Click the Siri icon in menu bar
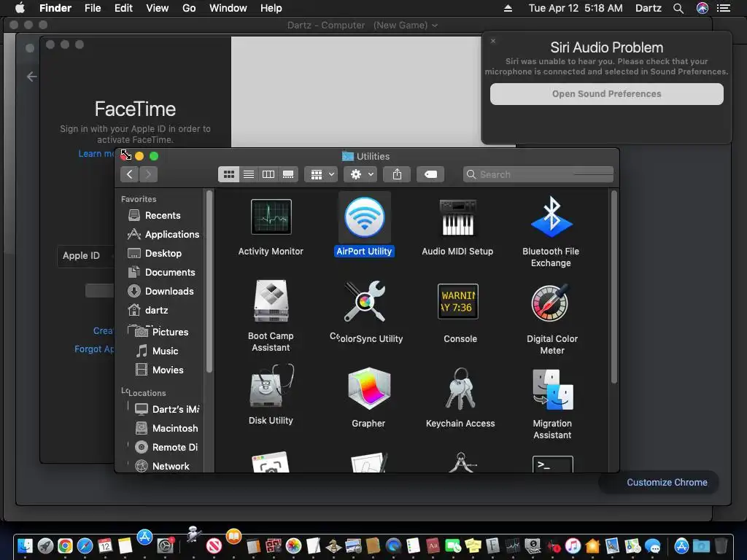The height and width of the screenshot is (560, 747). click(x=703, y=8)
